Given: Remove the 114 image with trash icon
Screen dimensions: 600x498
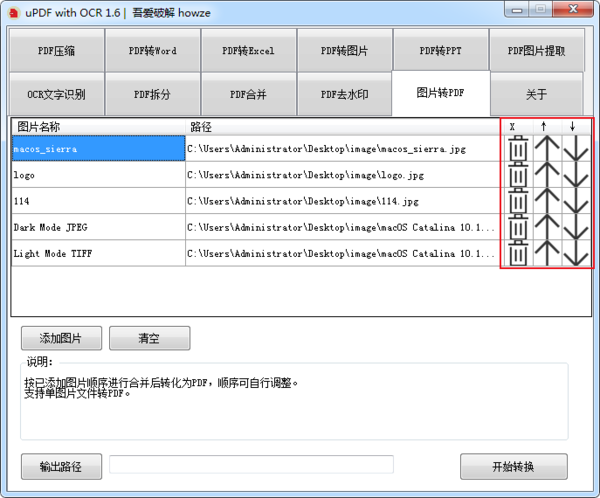Looking at the screenshot, I should pos(518,201).
